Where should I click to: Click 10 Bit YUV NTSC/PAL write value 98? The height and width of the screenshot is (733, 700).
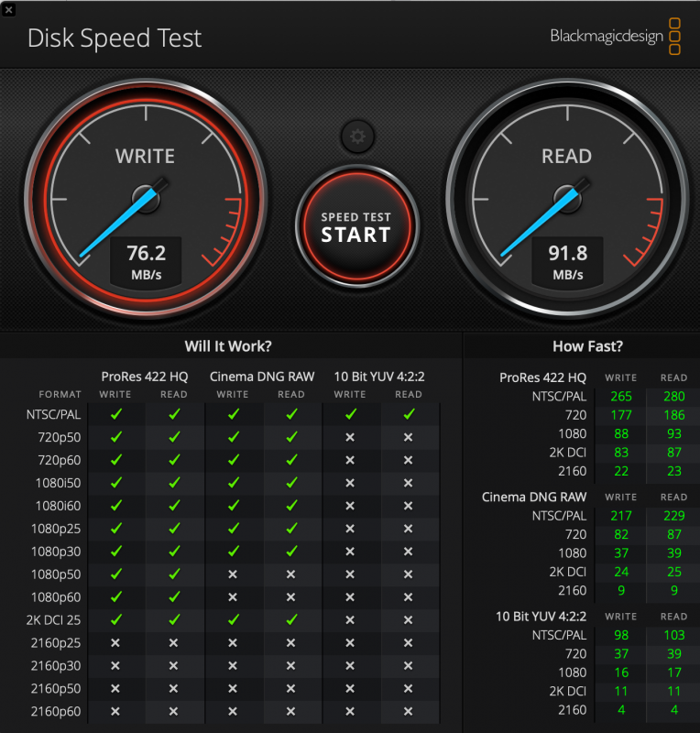click(x=621, y=635)
